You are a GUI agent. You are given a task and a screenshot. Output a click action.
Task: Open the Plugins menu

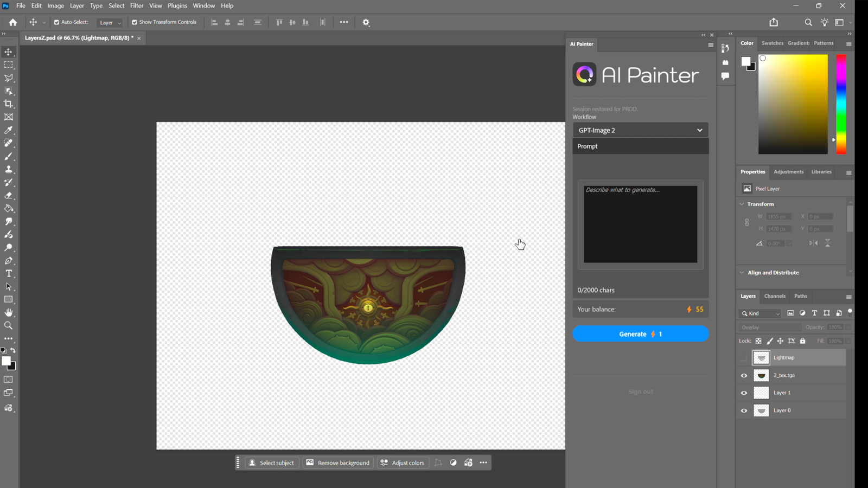point(177,5)
